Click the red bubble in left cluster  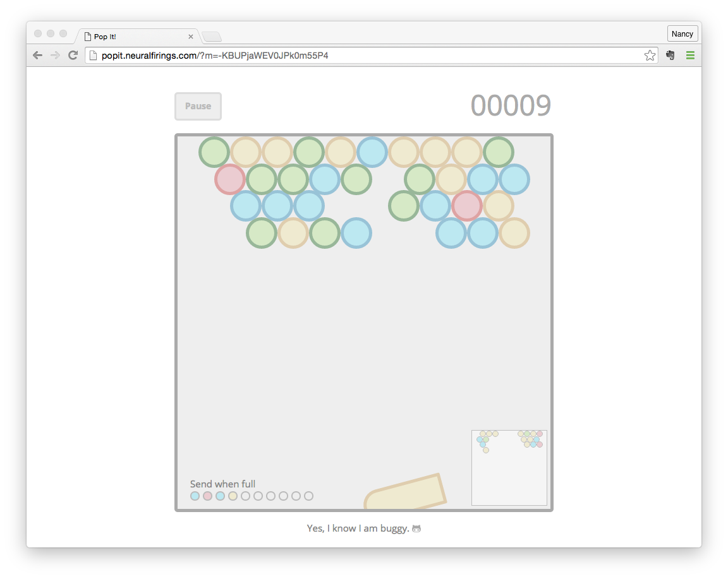coord(230,179)
